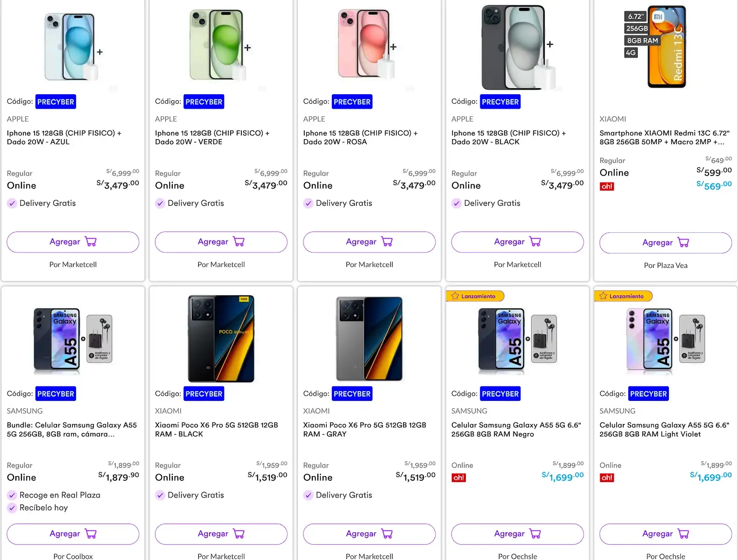The image size is (738, 560).
Task: Open Xiaomi Poco X6 Pro GRAY title link
Action: (x=365, y=430)
